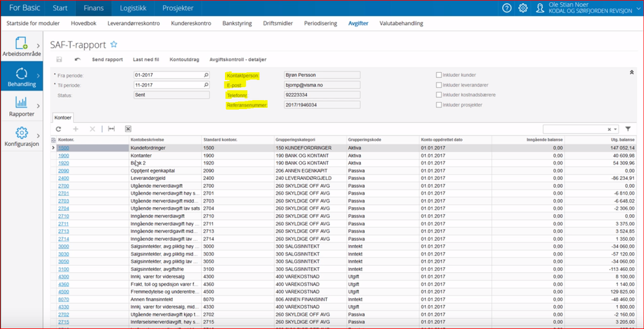
Task: Check the Inkluder prosjekter option
Action: (439, 105)
